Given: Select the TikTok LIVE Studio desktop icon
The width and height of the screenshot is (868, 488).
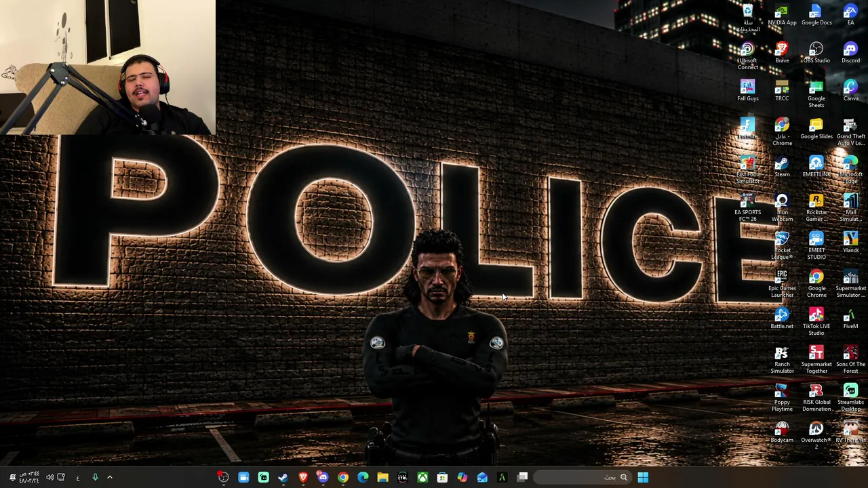Looking at the screenshot, I should [816, 322].
